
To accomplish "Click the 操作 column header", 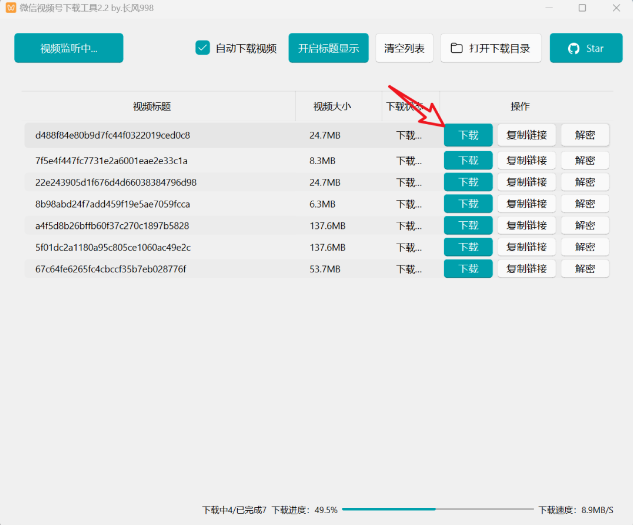I will pos(520,106).
